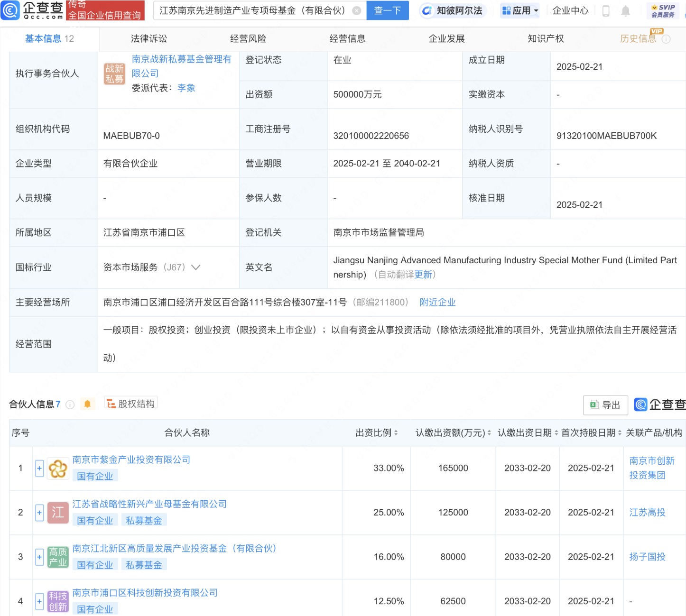Switch to the 法律诉讼 tab
Viewport: 686px width, 616px height.
coord(148,38)
